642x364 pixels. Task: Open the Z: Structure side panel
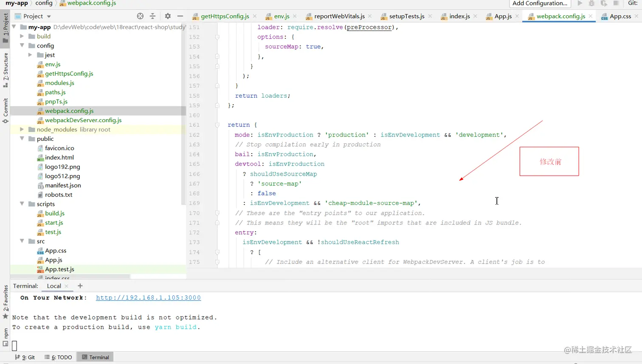click(x=5, y=70)
